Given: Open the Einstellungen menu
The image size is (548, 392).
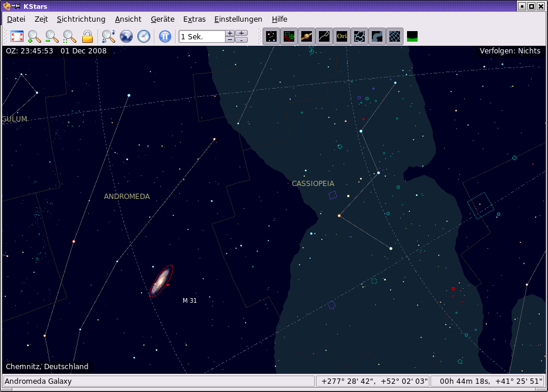Looking at the screenshot, I should [238, 19].
